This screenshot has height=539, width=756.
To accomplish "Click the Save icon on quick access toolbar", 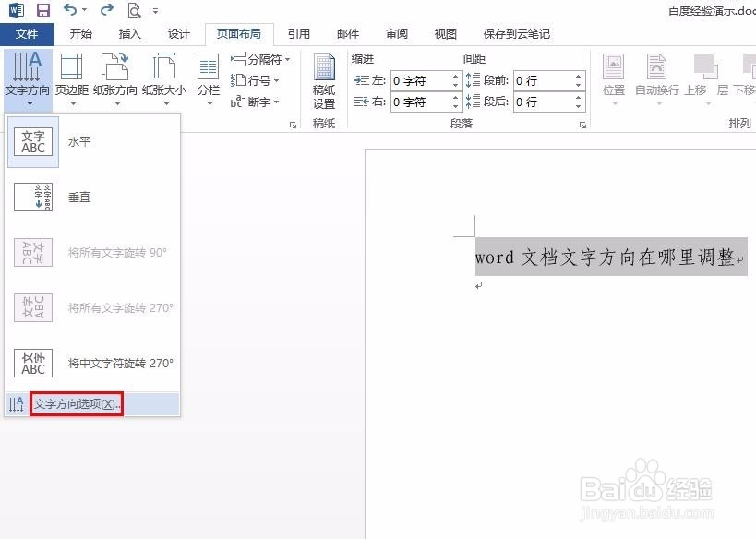I will 42,9.
